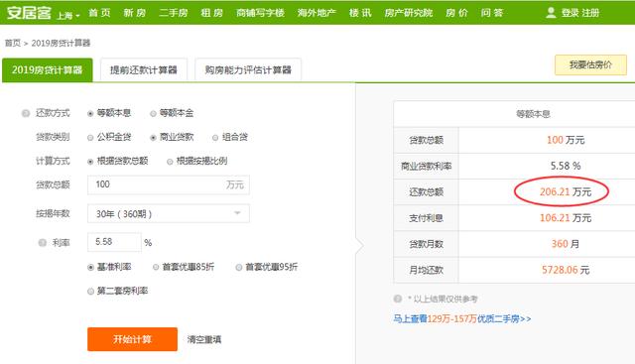Click 首页 breadcrumb link
The width and height of the screenshot is (635, 364).
tap(13, 43)
